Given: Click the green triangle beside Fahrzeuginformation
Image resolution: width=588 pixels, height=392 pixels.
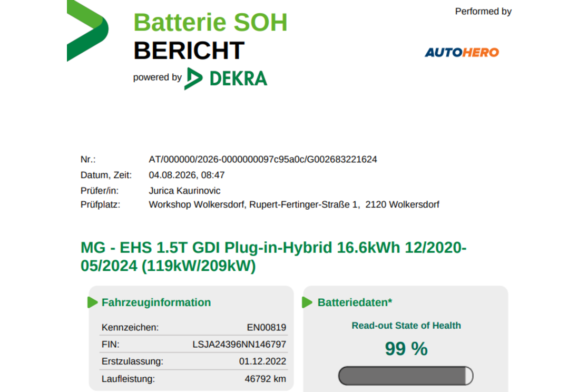Looking at the screenshot, I should [92, 302].
